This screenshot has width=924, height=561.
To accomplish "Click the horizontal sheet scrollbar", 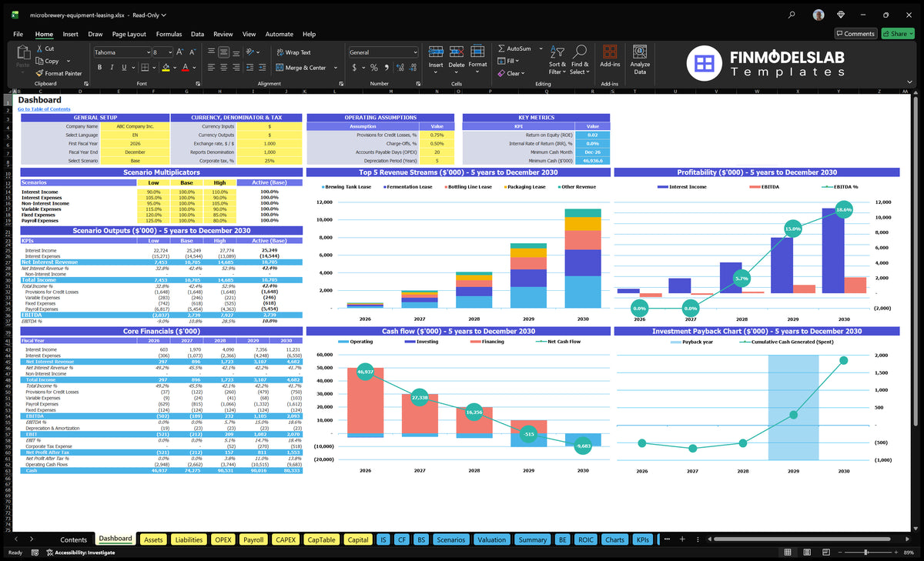I will point(801,539).
